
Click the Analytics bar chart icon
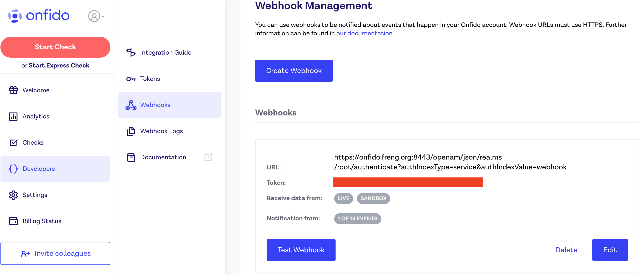click(x=13, y=116)
